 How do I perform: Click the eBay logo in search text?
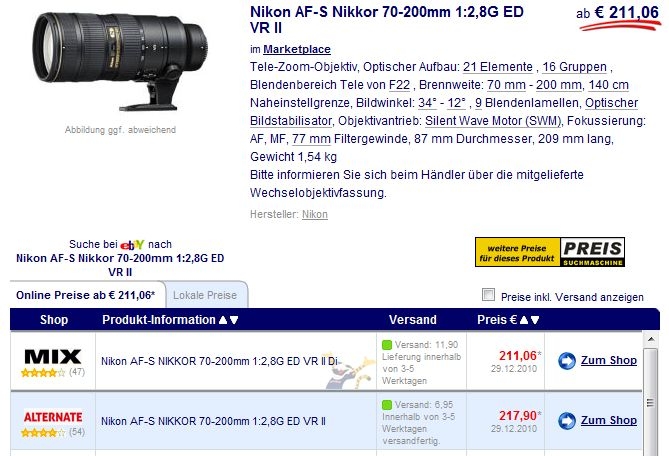click(132, 245)
